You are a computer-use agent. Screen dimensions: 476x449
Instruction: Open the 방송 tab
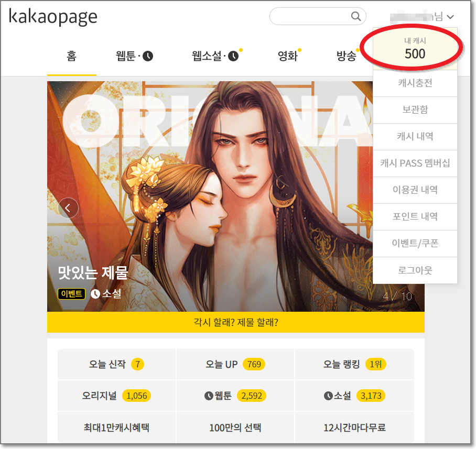click(346, 56)
